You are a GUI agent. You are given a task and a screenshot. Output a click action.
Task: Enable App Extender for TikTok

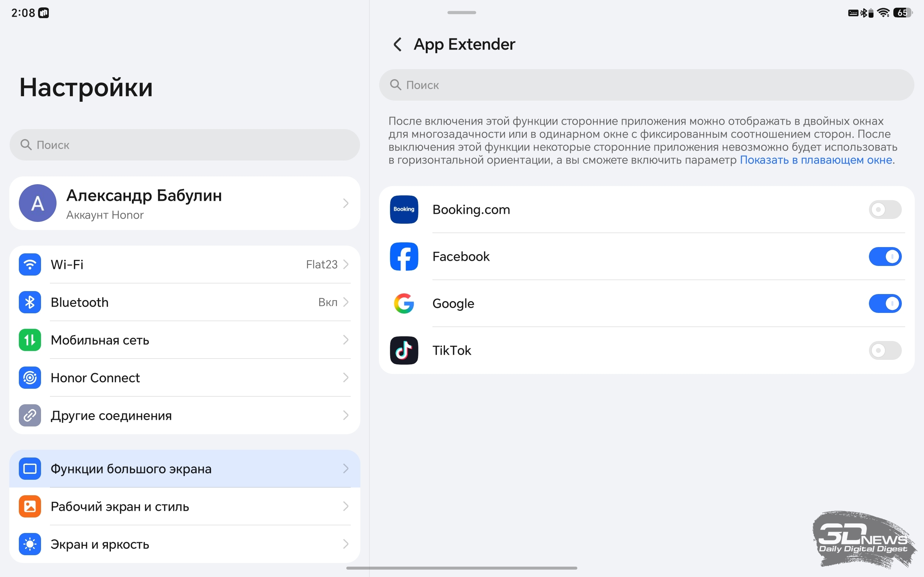coord(885,350)
